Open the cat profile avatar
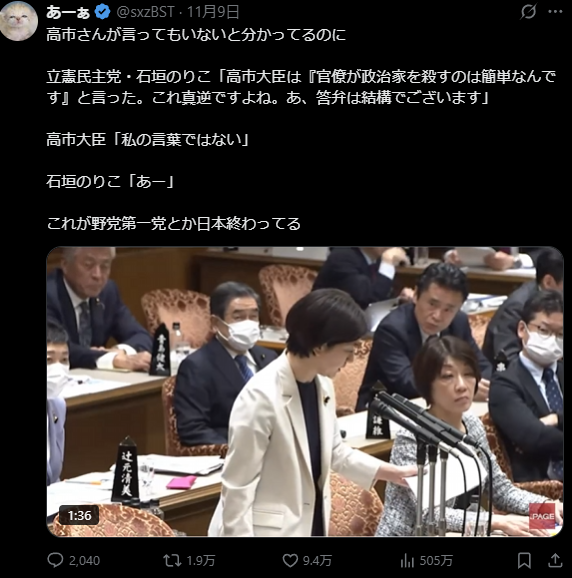The image size is (572, 578). 18,21
